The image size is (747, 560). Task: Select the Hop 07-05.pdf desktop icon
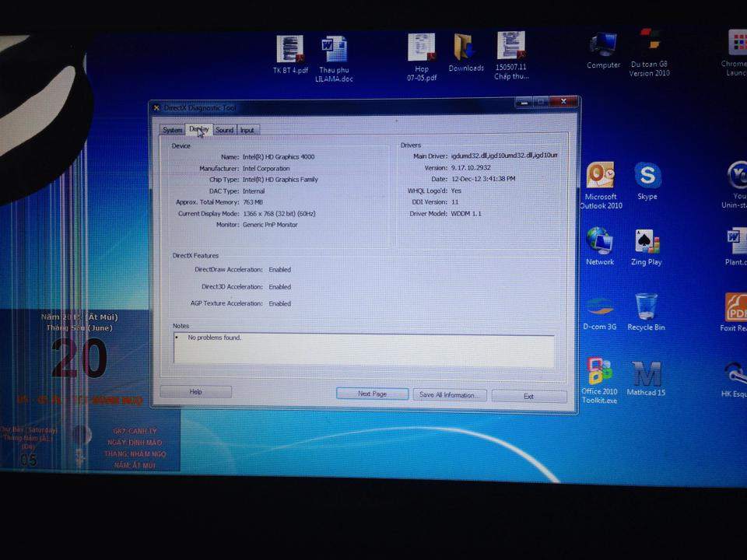click(x=422, y=57)
